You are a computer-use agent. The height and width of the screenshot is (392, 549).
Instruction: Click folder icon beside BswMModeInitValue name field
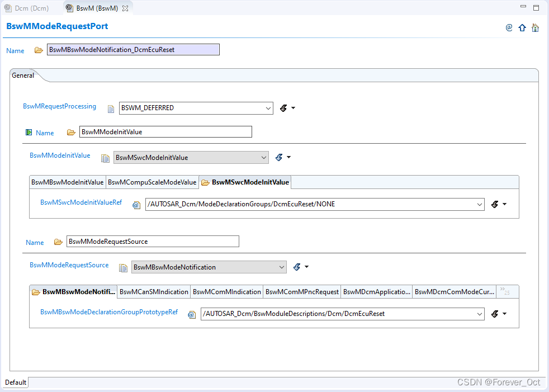[71, 133]
